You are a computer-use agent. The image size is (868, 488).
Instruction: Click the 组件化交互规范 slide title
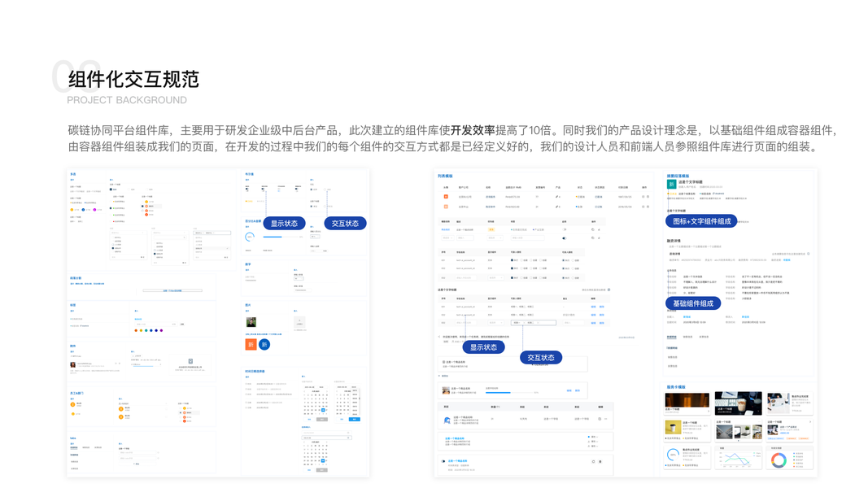point(133,79)
